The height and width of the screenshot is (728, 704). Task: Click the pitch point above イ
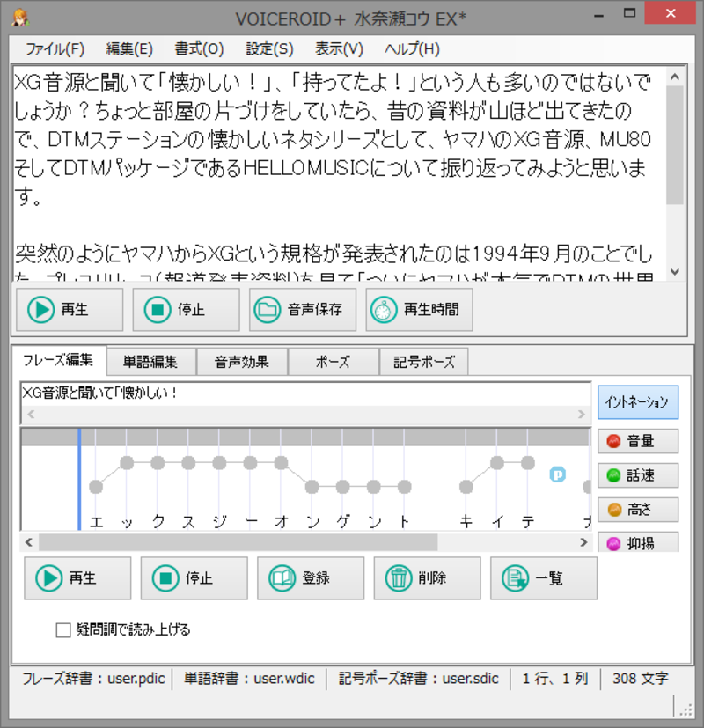pyautogui.click(x=497, y=463)
